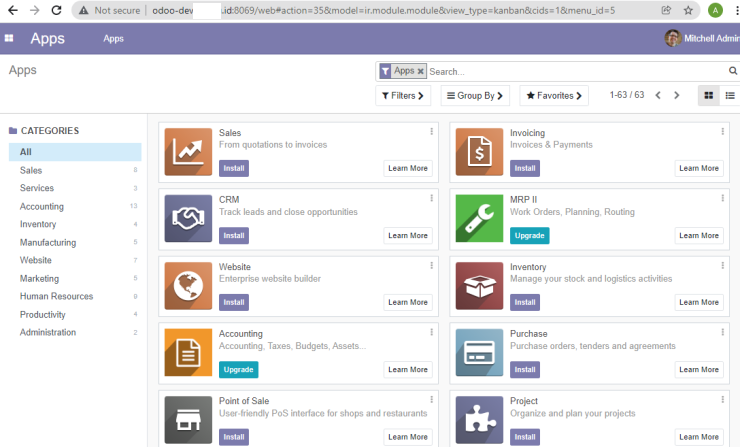Screen dimensions: 740x447
Task: Click the Purchase credit card icon
Action: (479, 353)
